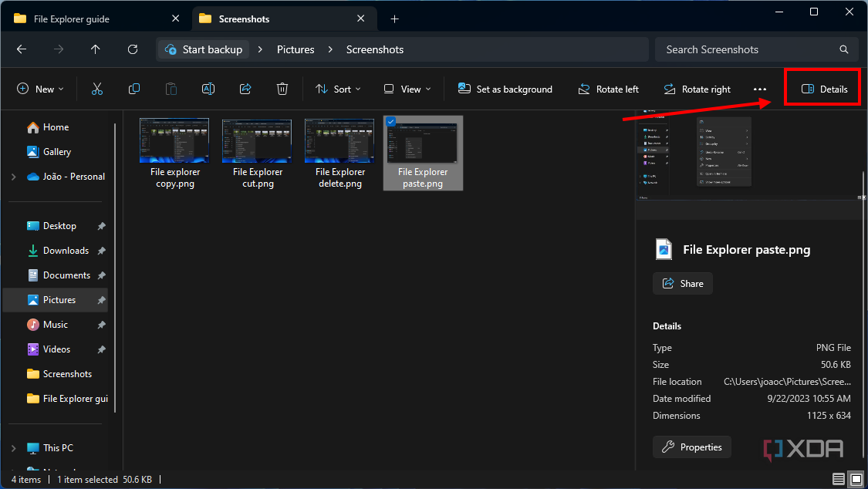Image resolution: width=868 pixels, height=489 pixels.
Task: Click the Copy icon in the toolbar
Action: click(x=133, y=89)
